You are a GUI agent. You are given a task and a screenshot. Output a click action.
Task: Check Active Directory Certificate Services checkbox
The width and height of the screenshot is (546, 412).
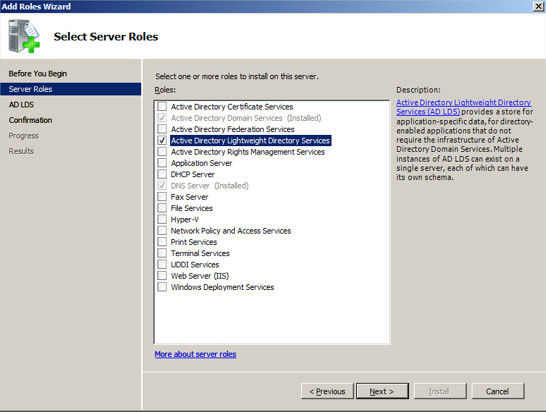point(162,106)
